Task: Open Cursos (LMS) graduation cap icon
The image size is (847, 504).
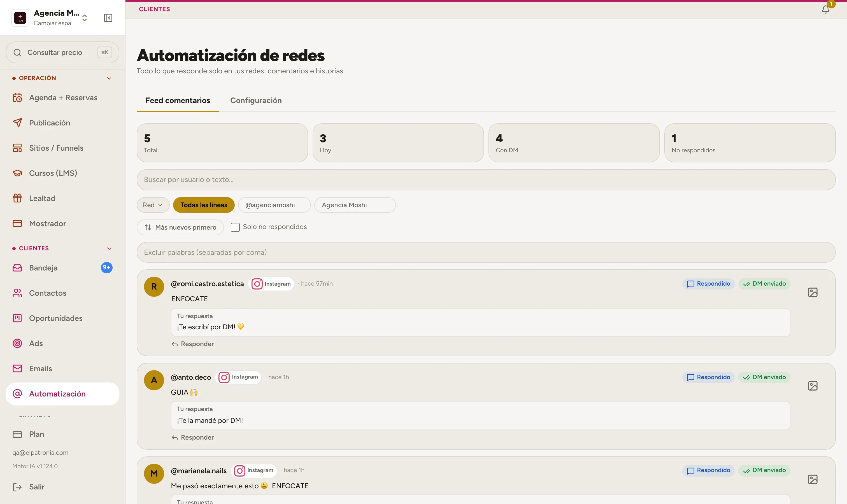Action: (x=17, y=173)
